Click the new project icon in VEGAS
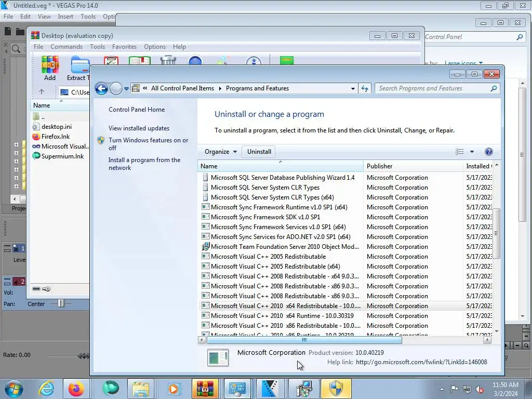 point(7,32)
